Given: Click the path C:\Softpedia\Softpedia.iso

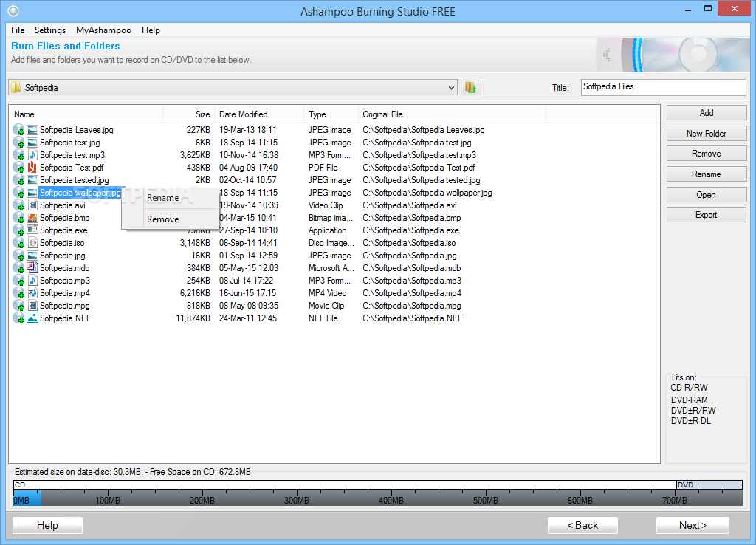Looking at the screenshot, I should (x=409, y=243).
